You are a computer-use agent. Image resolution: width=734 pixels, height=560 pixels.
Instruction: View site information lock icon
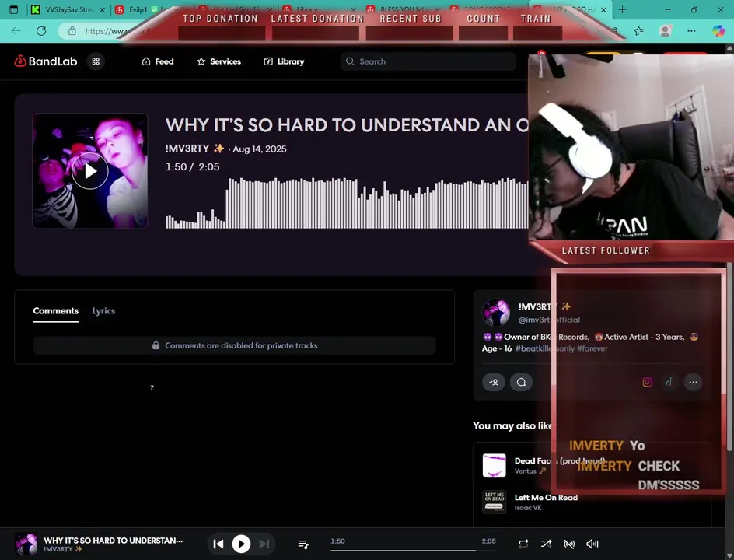(72, 31)
